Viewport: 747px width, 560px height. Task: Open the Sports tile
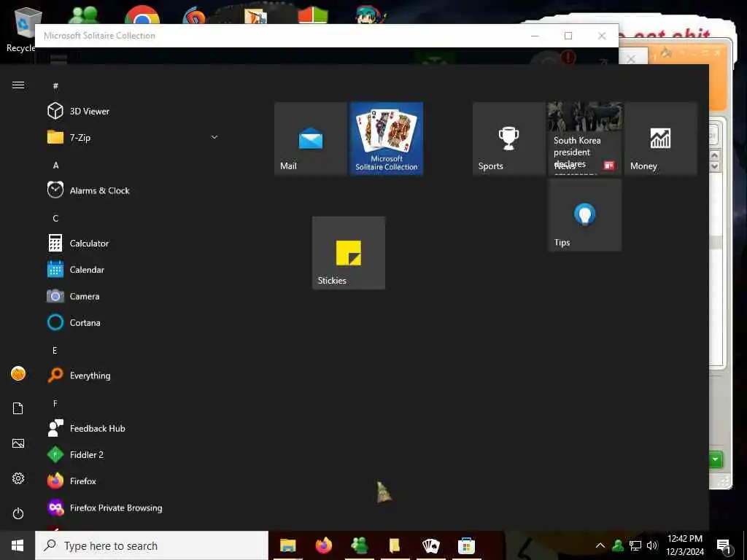pyautogui.click(x=508, y=139)
